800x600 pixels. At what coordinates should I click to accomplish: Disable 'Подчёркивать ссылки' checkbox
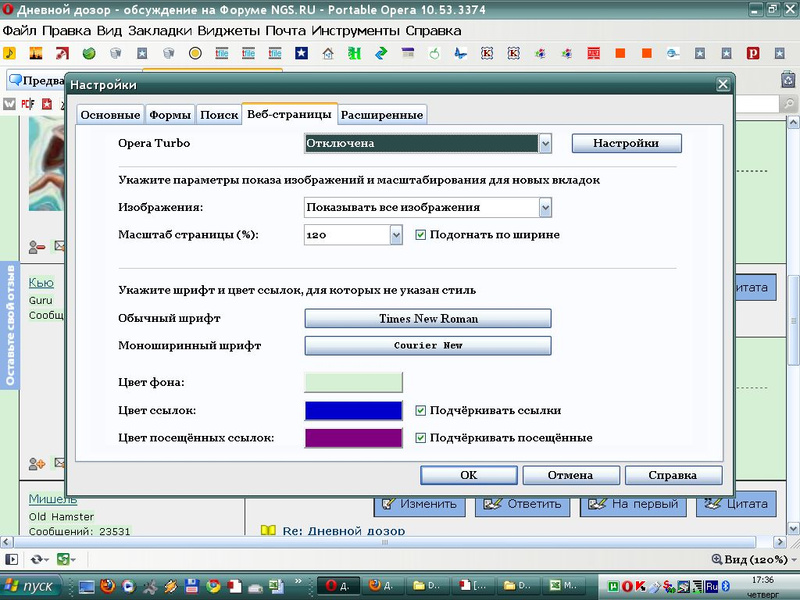421,410
